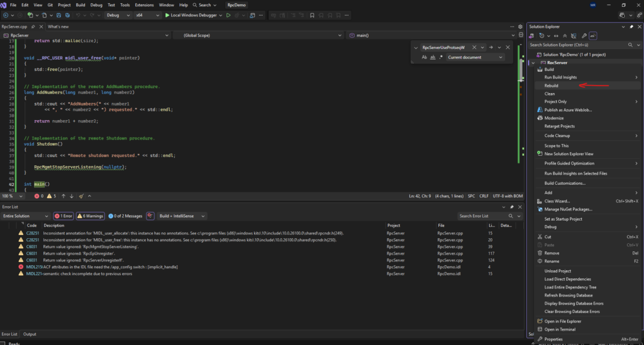Close the RpcServer.cpp tab
The image size is (644, 345).
[41, 26]
